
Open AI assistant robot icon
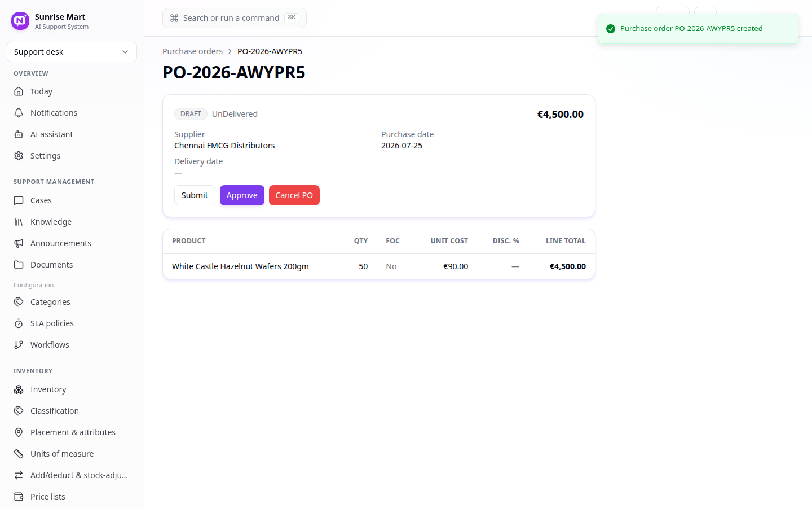[x=19, y=134]
